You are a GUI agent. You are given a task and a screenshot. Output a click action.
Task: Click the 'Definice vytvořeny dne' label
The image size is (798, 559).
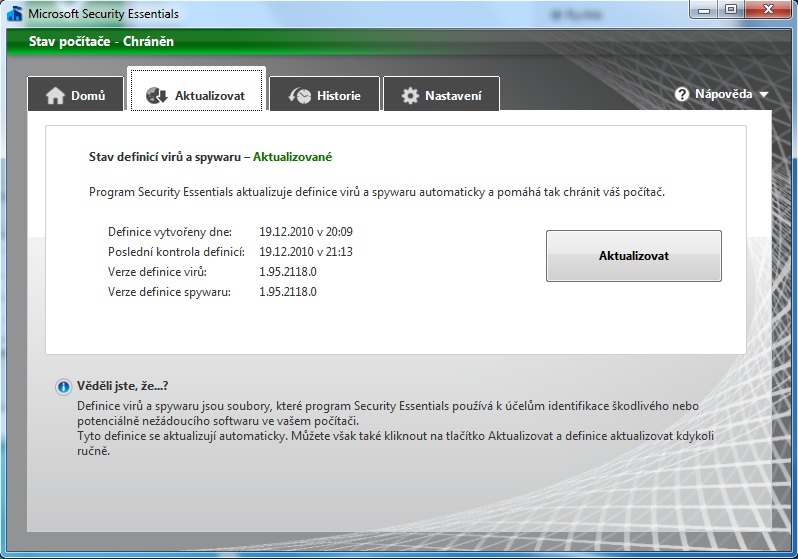(x=170, y=232)
